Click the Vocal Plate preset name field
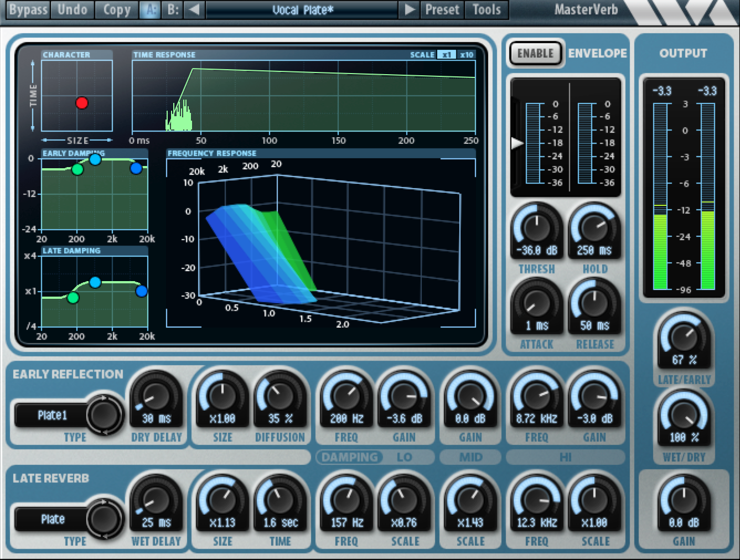 [x=302, y=9]
